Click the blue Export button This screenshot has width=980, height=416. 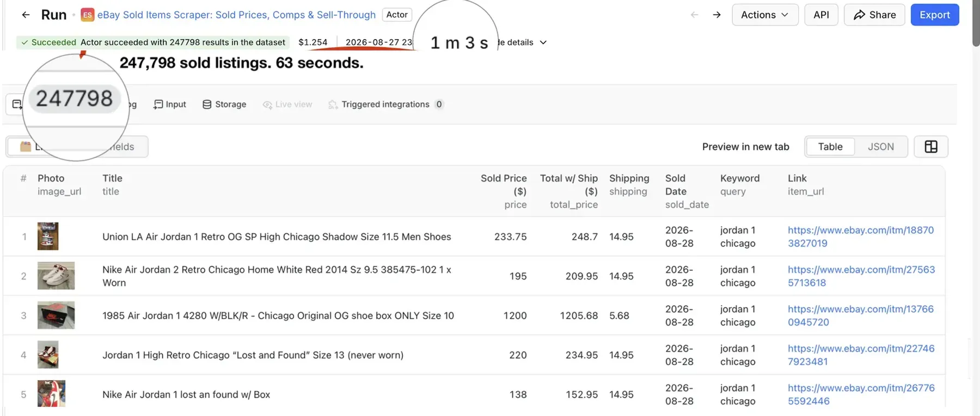(x=934, y=15)
